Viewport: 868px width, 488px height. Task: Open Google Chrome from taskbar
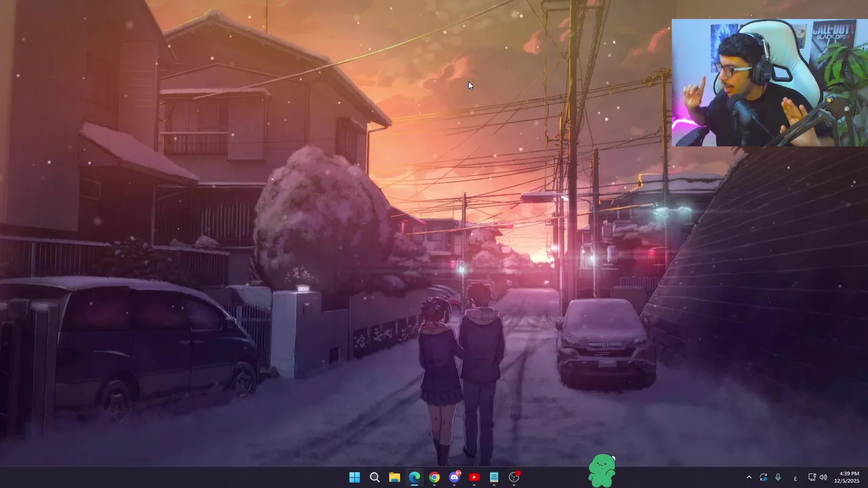[x=434, y=477]
